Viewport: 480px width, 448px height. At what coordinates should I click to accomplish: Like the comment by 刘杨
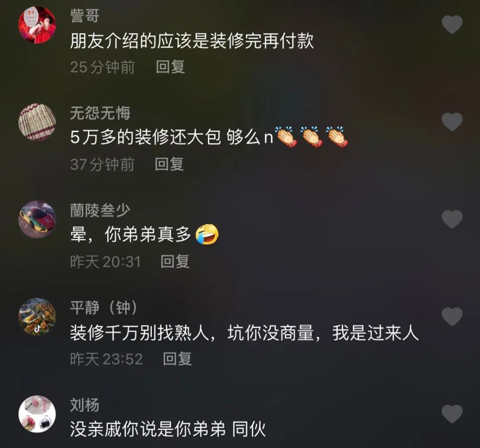click(452, 414)
